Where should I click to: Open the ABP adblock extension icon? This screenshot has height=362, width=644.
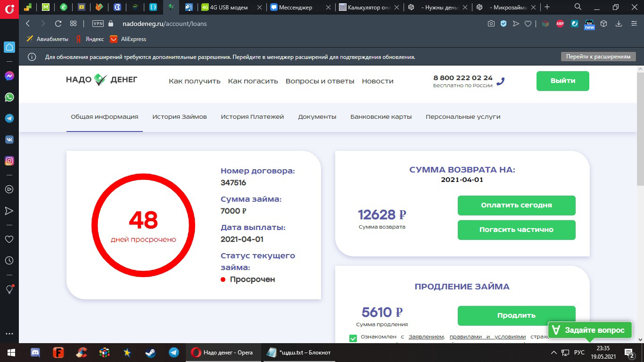click(x=560, y=24)
